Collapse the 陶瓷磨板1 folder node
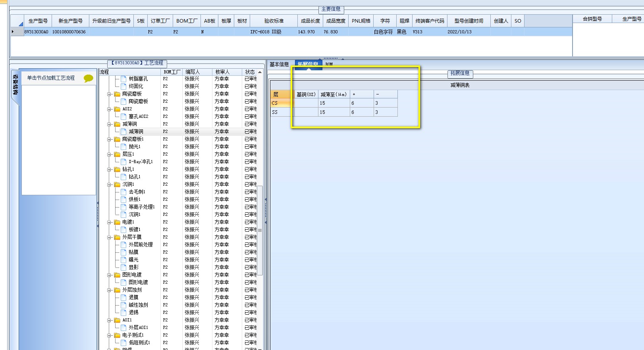Image resolution: width=644 pixels, height=350 pixels. (x=109, y=139)
